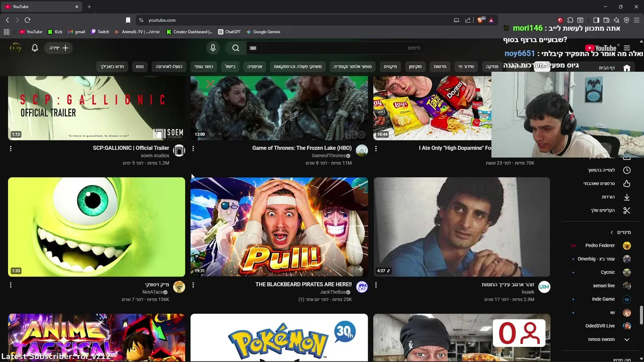644x362 pixels.
Task: Open the NotATaco channel avatar
Action: tap(179, 287)
